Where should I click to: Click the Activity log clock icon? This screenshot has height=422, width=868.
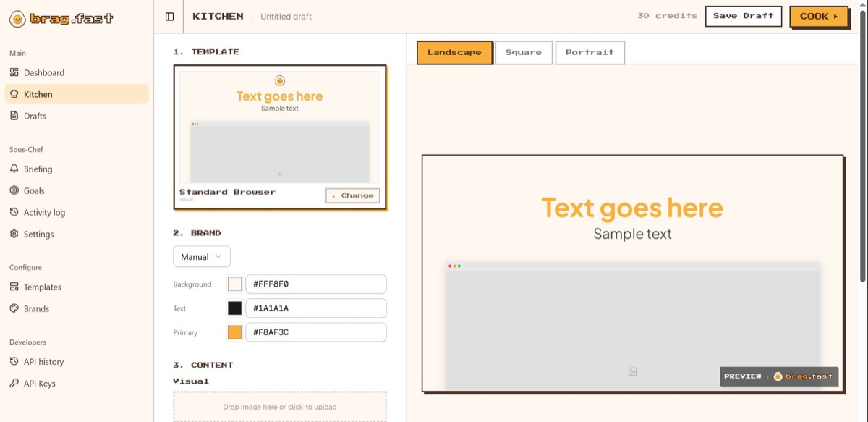[14, 212]
